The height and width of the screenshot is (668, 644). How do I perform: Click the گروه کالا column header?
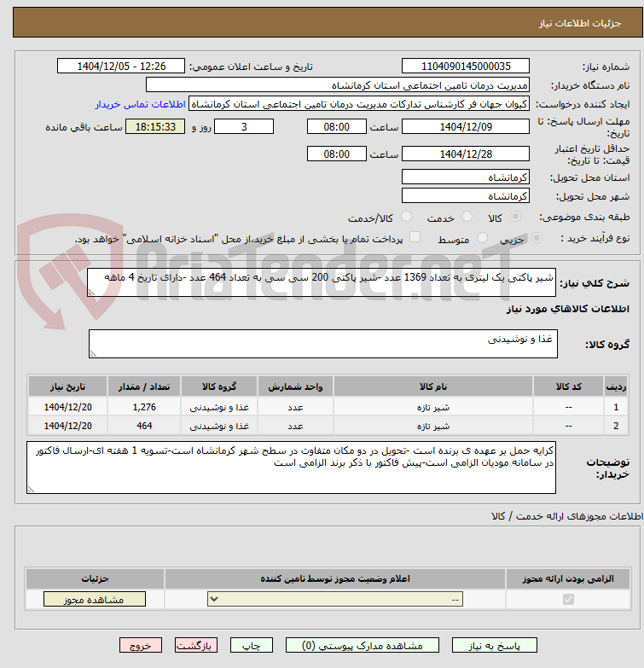(219, 386)
